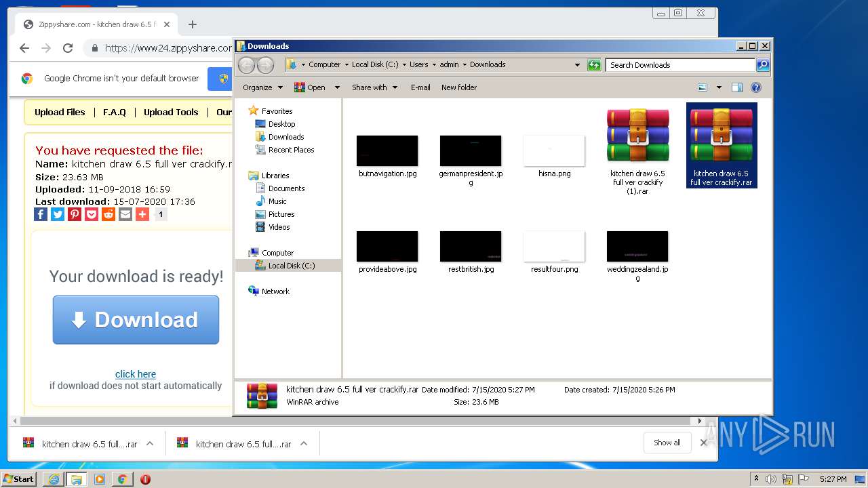Image resolution: width=868 pixels, height=488 pixels.
Task: Select the restbritish.jpg file
Action: click(471, 252)
